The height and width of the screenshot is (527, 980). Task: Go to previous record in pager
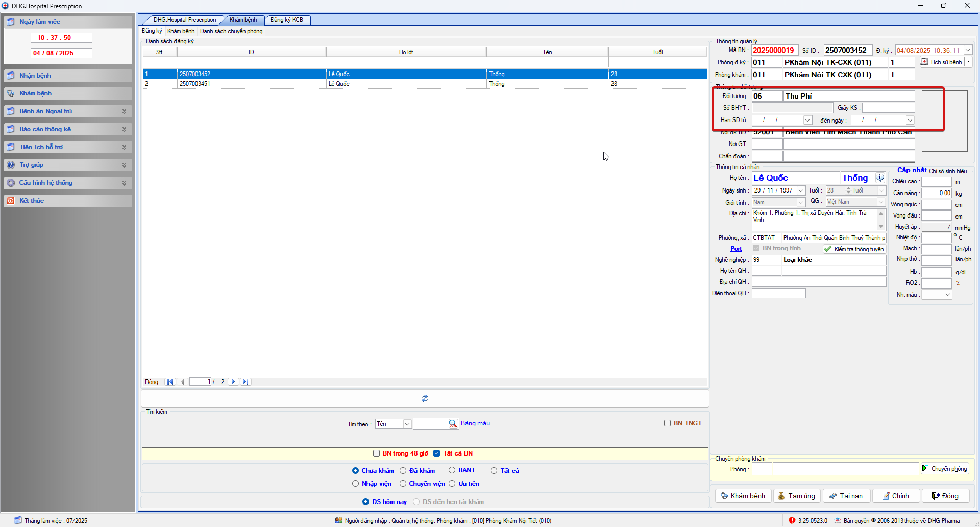pyautogui.click(x=182, y=382)
